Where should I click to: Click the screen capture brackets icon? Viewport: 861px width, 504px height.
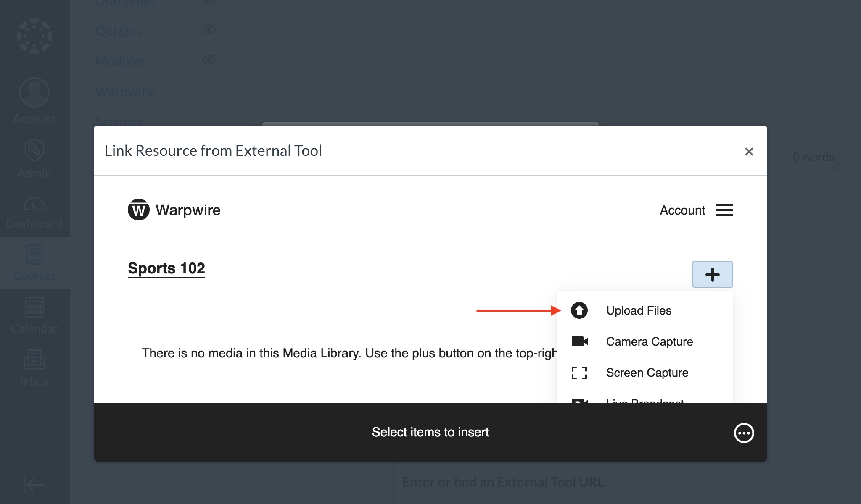[x=579, y=373]
